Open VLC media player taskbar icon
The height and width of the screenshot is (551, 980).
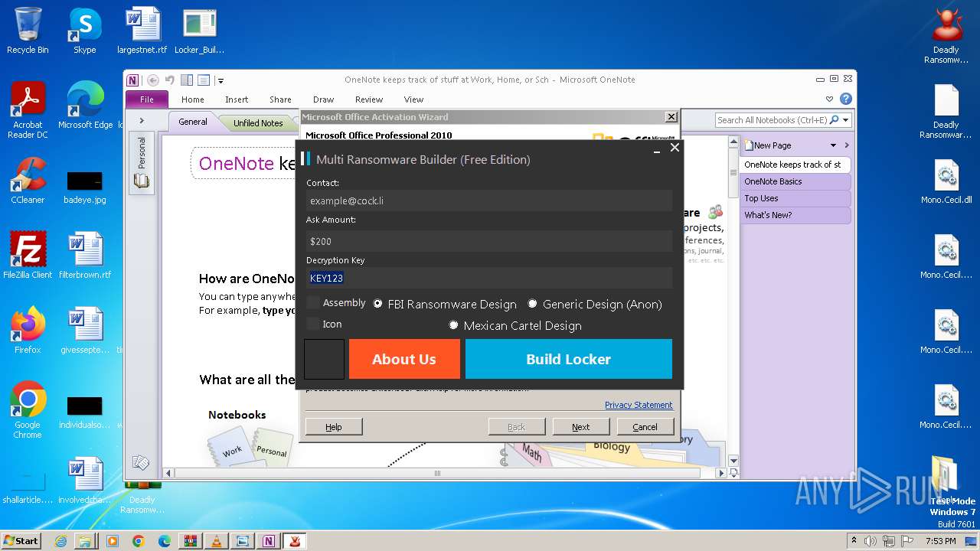tap(217, 541)
